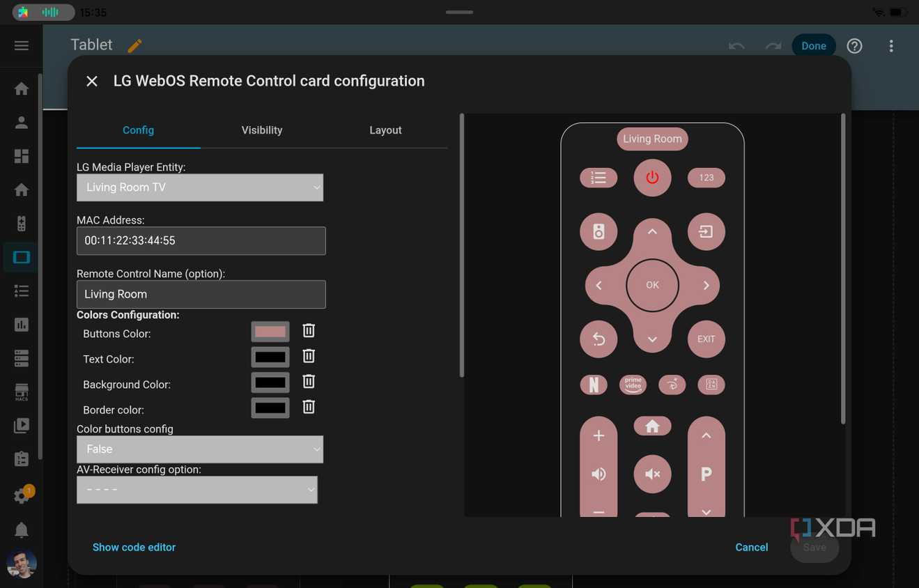
Task: Open HACS in the sidebar
Action: pos(22,392)
